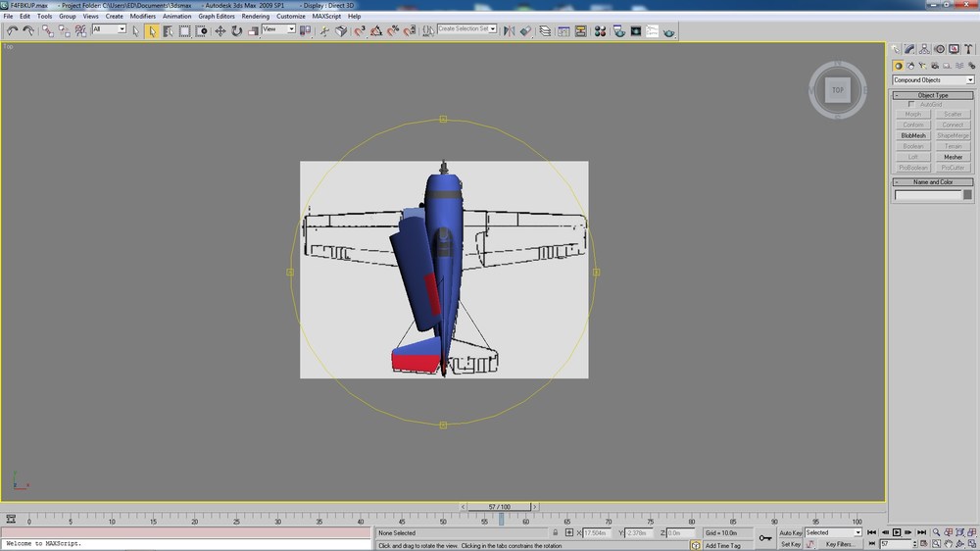This screenshot has height=551, width=980.
Task: Click the current frame number field
Action: click(x=895, y=544)
